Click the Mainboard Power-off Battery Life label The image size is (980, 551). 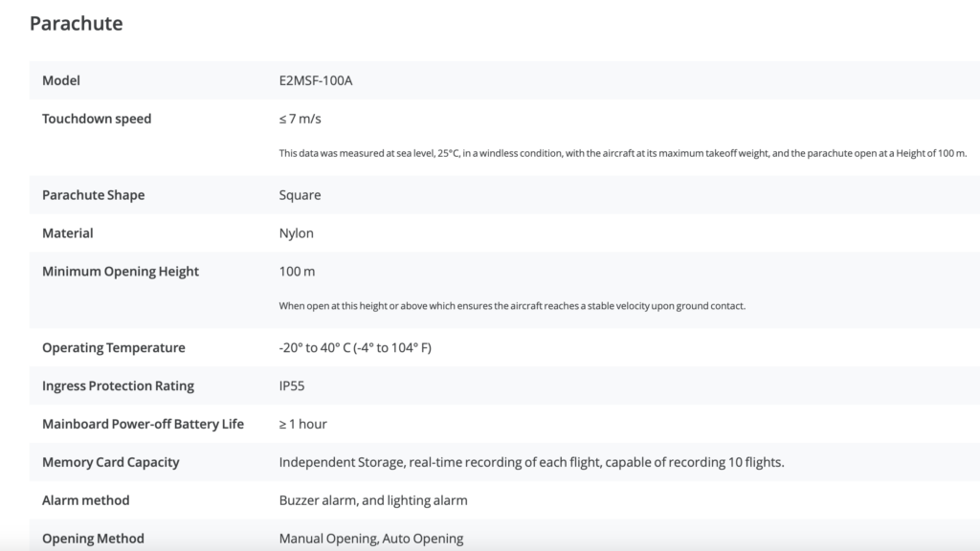[143, 424]
